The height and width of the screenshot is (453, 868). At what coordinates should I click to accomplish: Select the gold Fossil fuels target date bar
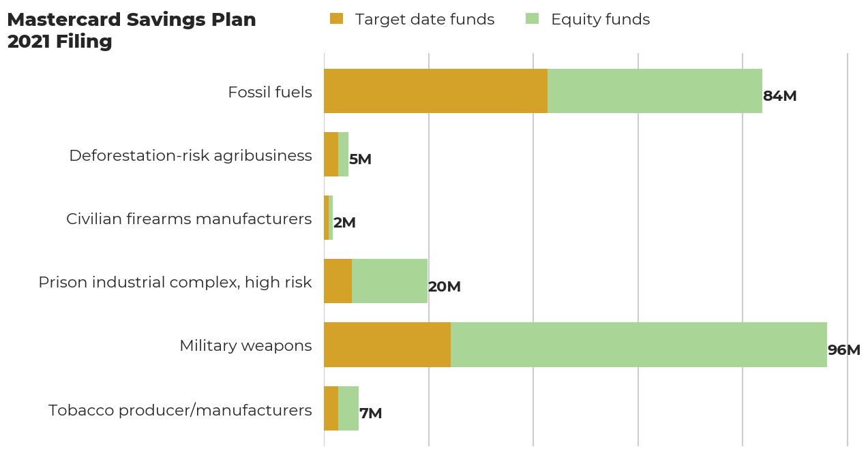pos(436,91)
